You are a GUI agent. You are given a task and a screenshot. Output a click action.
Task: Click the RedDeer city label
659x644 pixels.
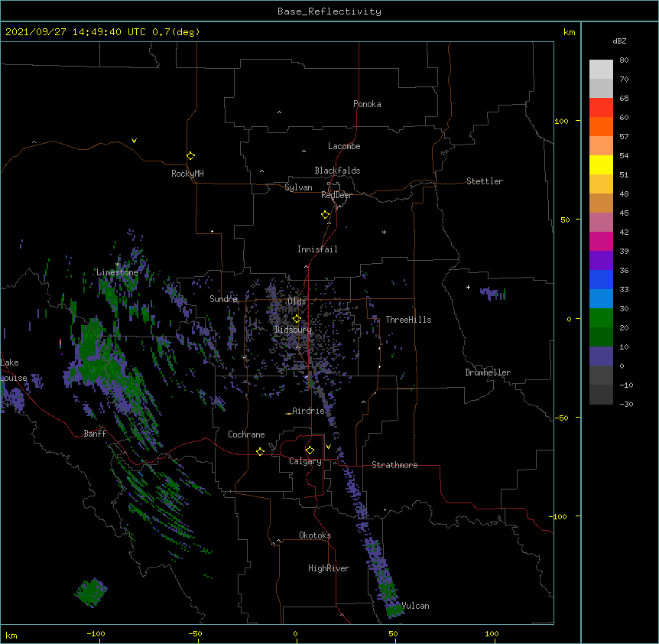[336, 195]
